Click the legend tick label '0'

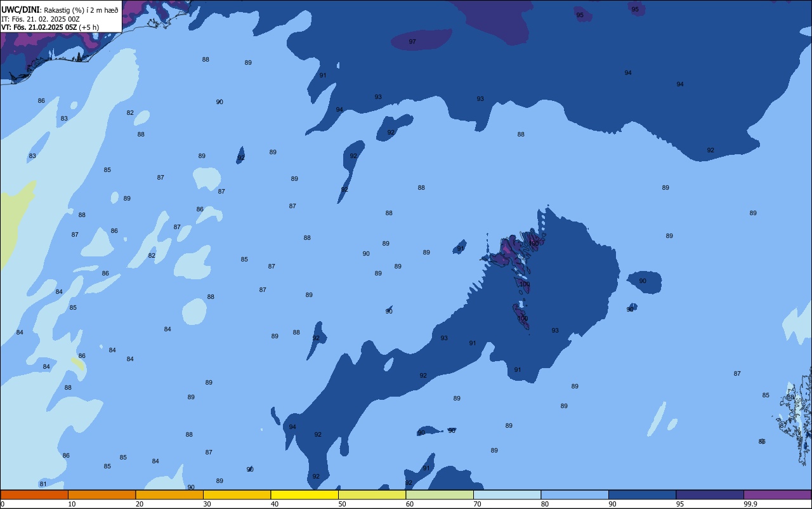point(3,504)
